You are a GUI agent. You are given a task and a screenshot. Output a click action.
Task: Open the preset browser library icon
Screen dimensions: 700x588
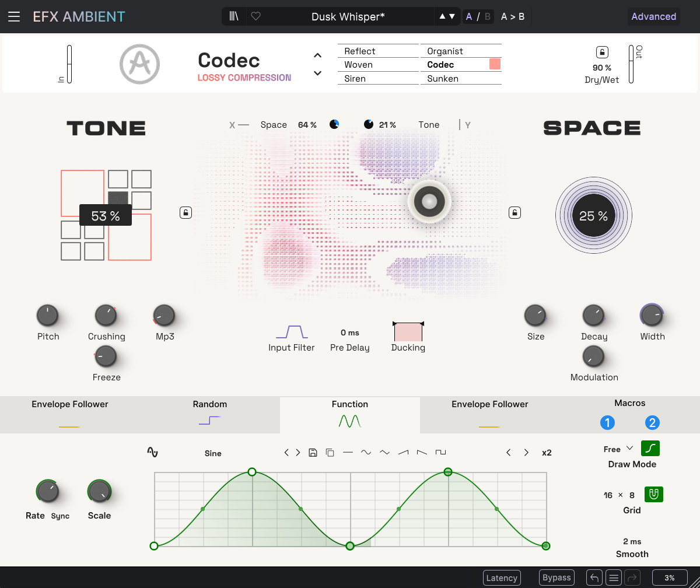click(x=234, y=16)
